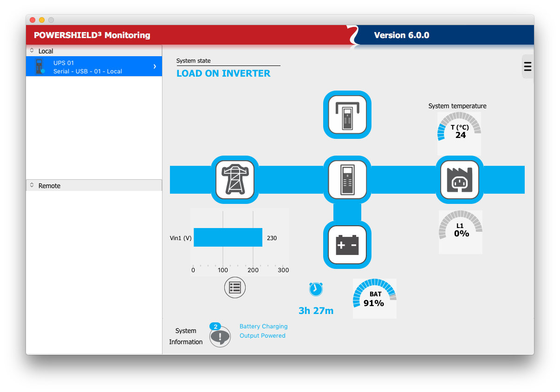Expand UPS 01 chevron arrow
Screen dimensions: 560x392
tap(155, 66)
